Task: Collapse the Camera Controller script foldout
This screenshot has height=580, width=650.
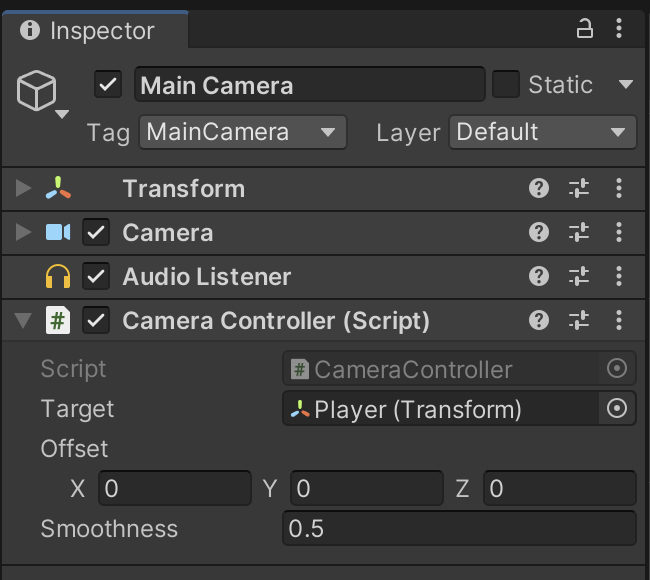Action: (x=23, y=321)
